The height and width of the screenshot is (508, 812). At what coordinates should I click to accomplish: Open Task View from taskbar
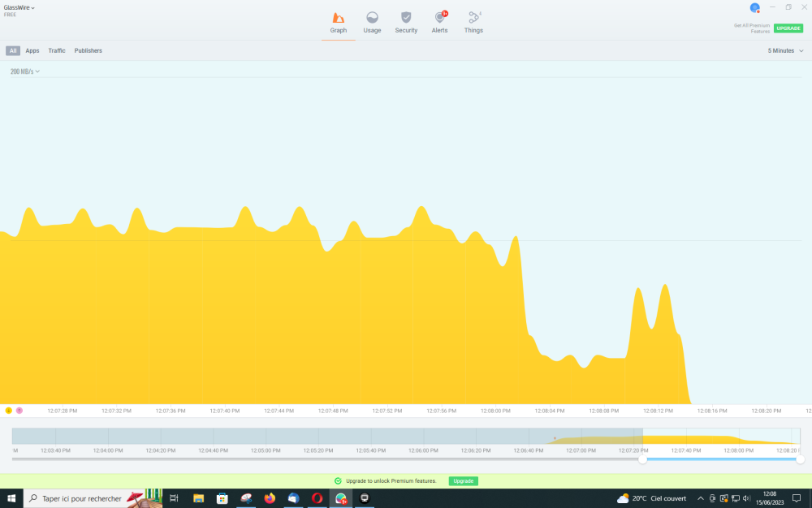174,498
